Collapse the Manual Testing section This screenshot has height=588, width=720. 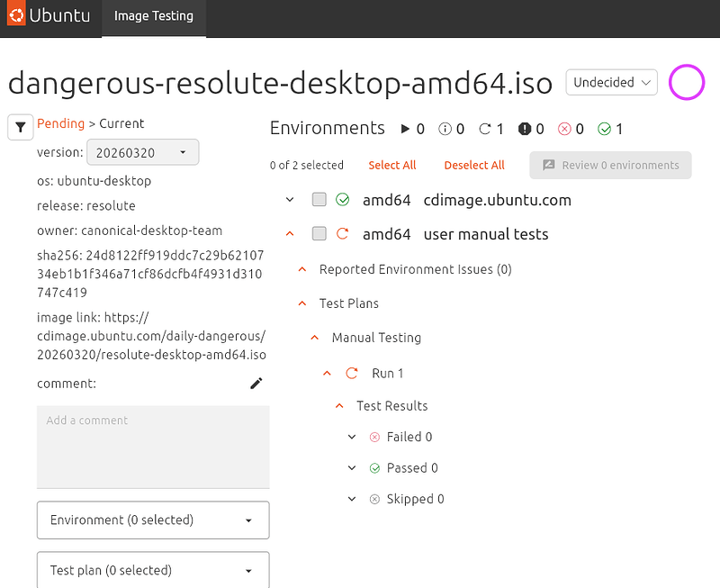(314, 338)
